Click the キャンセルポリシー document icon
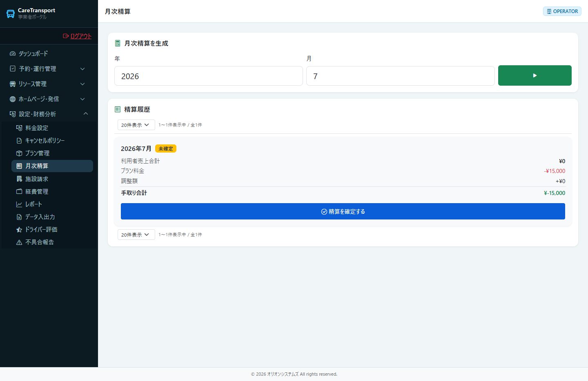The image size is (588, 381). [19, 140]
